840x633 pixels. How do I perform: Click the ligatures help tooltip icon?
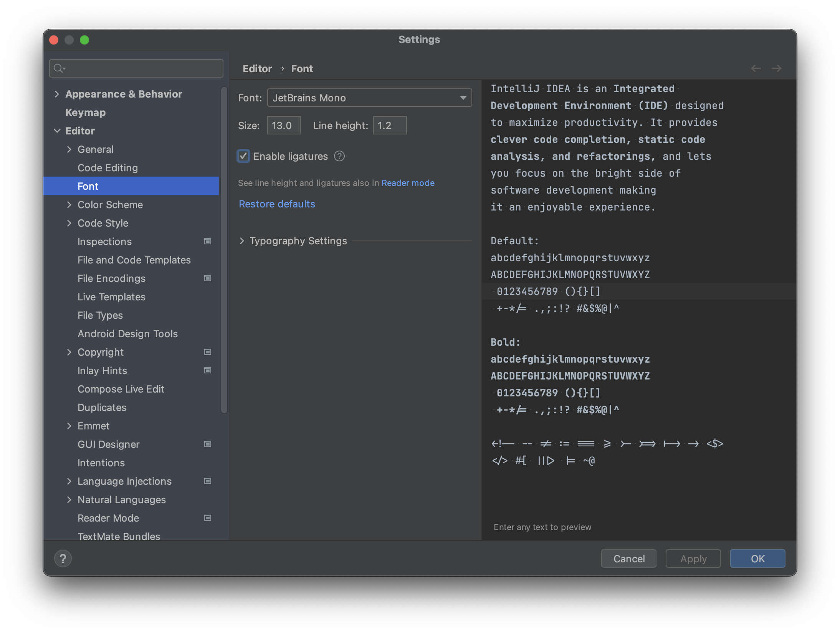click(339, 156)
